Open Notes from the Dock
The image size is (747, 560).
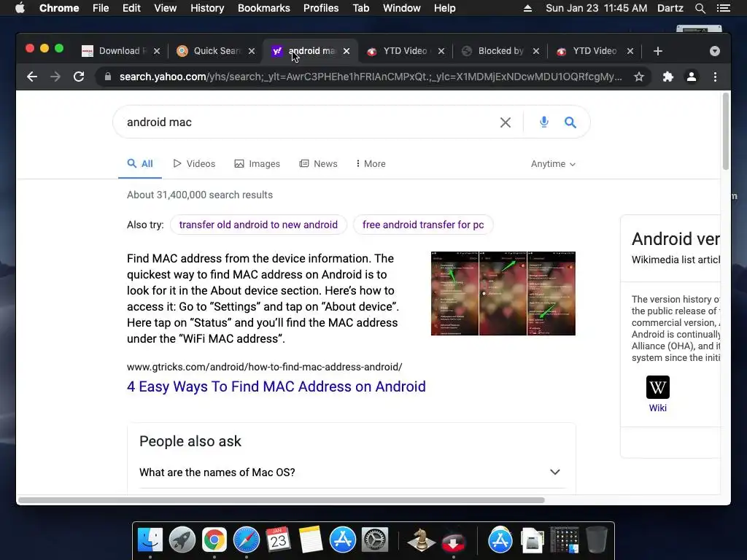tap(311, 540)
